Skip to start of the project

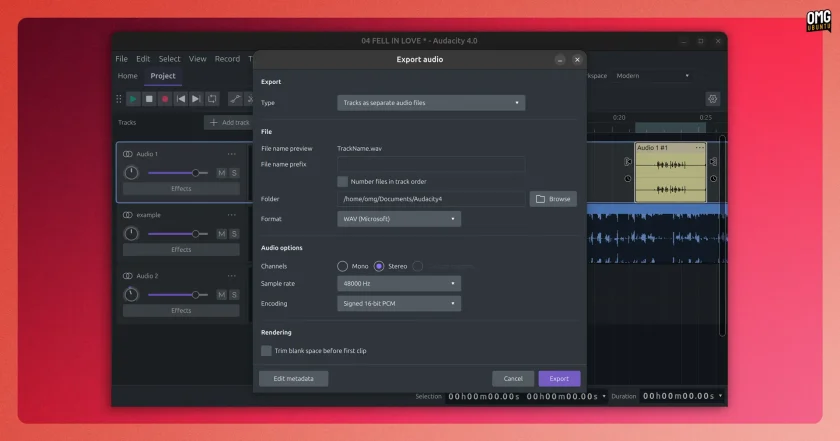click(181, 99)
